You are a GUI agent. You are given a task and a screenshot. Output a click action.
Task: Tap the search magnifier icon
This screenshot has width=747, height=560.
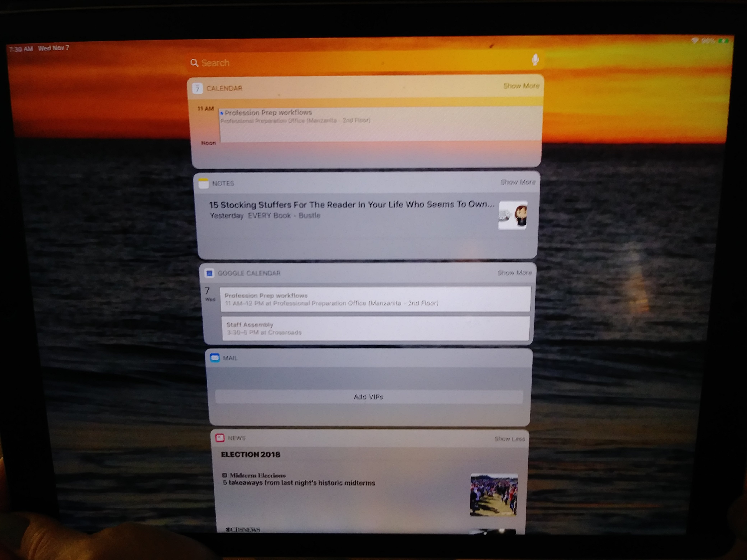194,63
